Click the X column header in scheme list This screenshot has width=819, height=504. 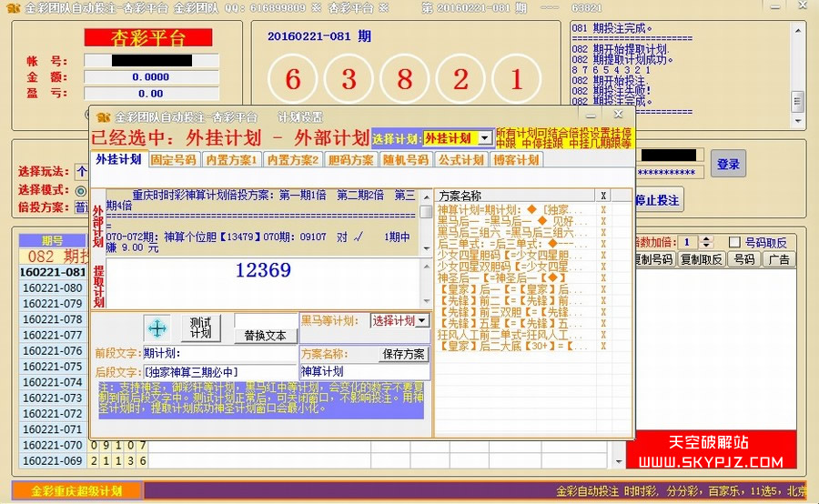coord(603,196)
